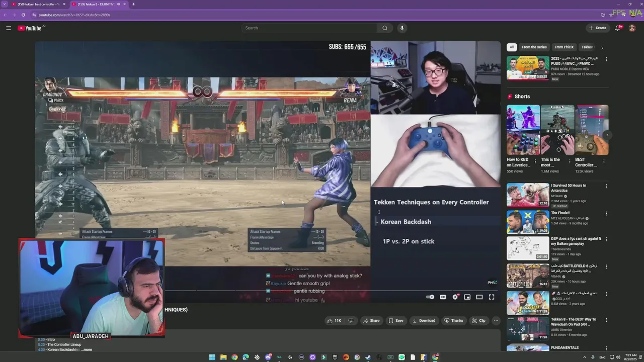Screen dimensions: 644x362
Task: Go back in browser history
Action: pyautogui.click(x=5, y=15)
